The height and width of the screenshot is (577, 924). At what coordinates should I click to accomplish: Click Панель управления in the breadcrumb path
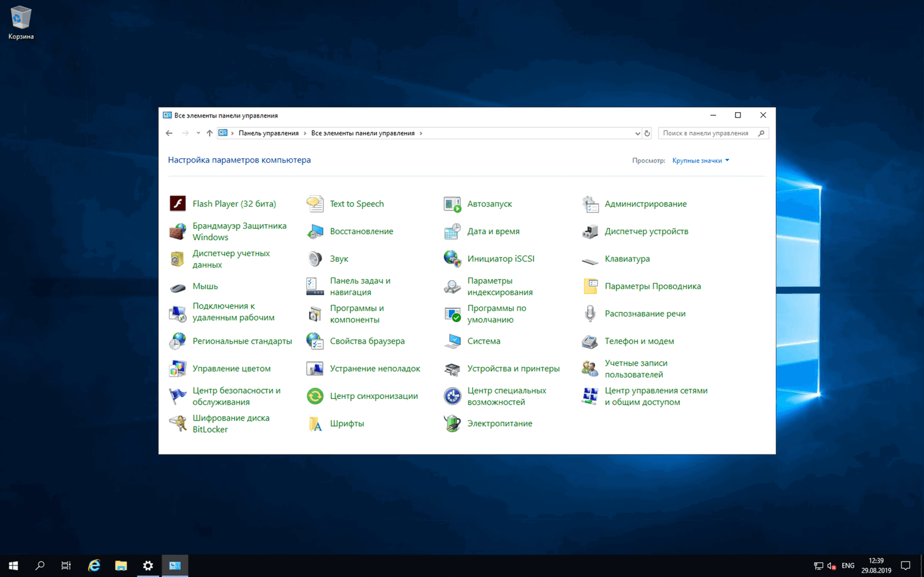click(x=268, y=134)
